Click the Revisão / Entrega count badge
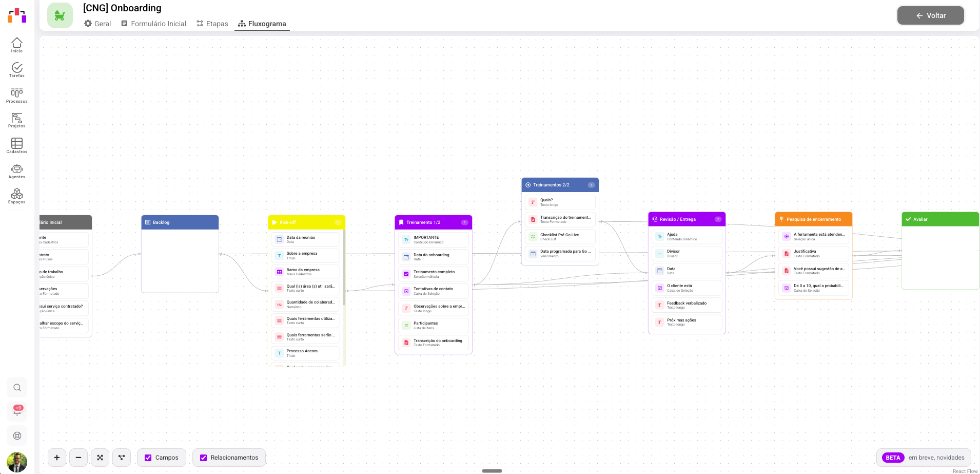This screenshot has height=474, width=980. (718, 219)
